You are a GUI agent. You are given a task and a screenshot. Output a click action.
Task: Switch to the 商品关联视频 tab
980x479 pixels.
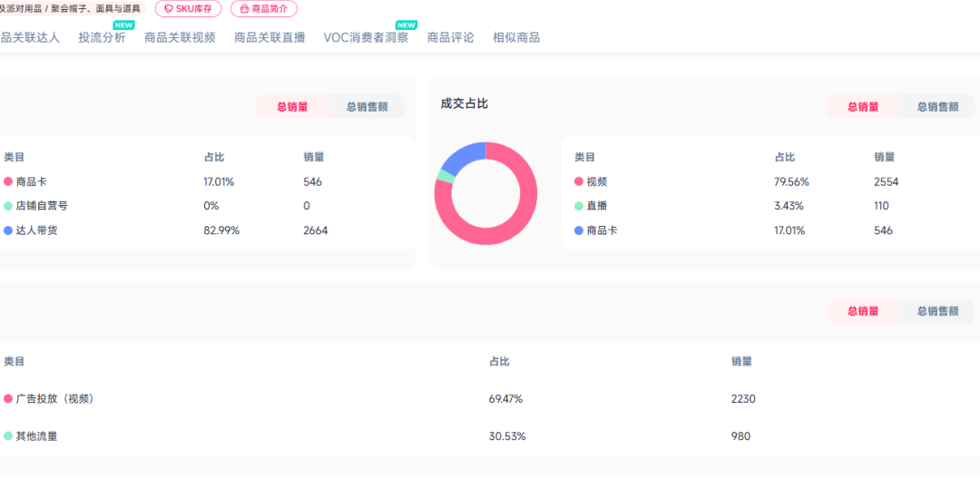point(180,37)
